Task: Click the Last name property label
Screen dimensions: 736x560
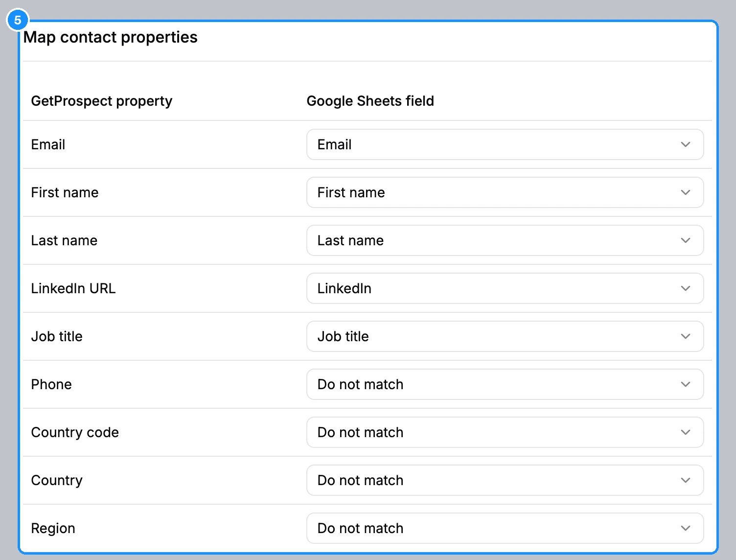Action: [x=64, y=240]
